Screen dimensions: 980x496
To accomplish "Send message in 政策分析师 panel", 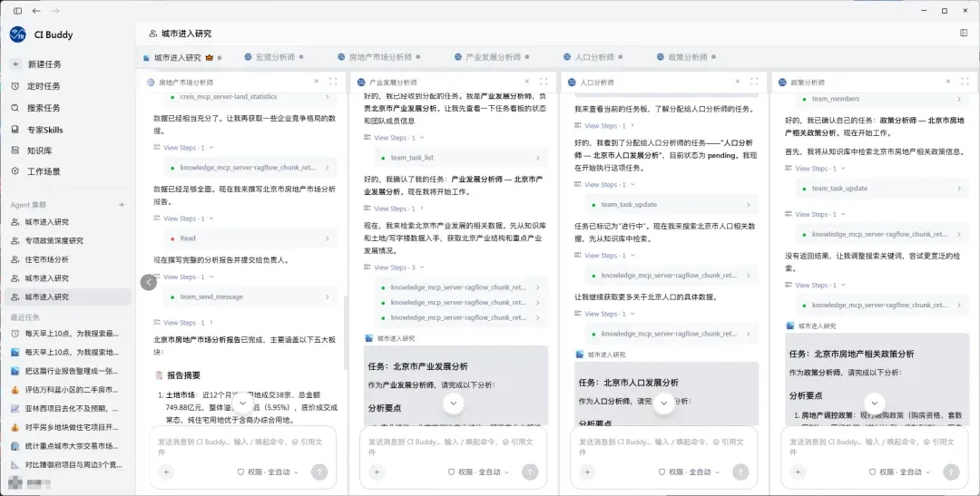I will 951,472.
